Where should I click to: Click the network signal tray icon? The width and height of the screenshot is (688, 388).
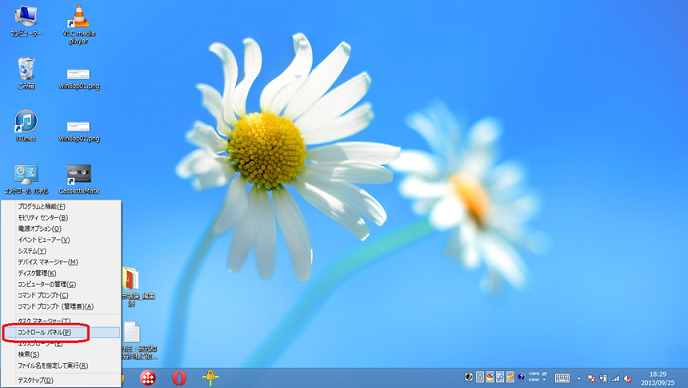coord(616,378)
